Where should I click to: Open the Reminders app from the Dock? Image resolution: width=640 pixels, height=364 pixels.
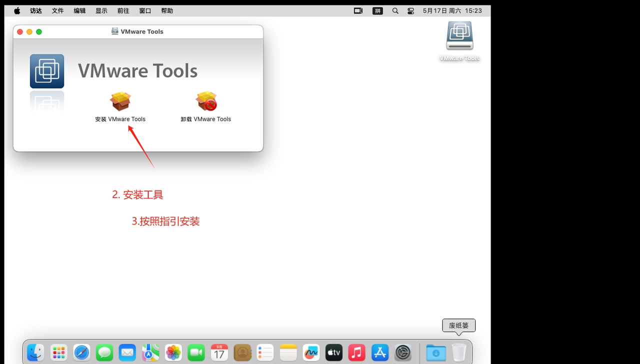coord(265,352)
